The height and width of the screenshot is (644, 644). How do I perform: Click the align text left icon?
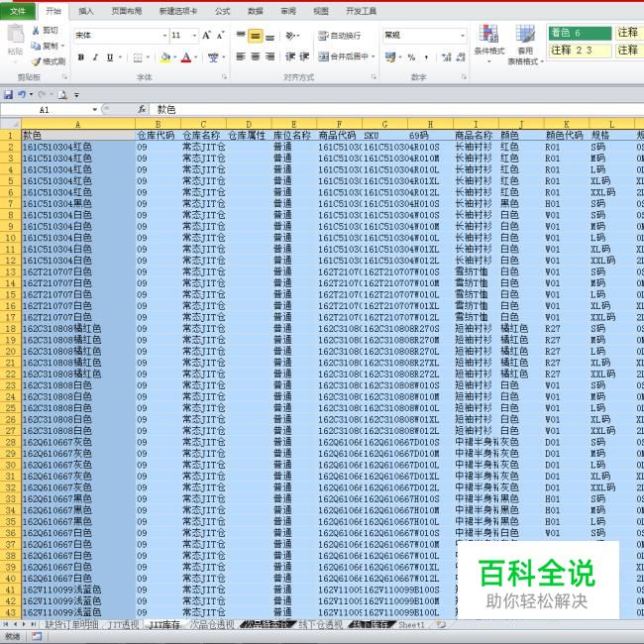point(241,56)
